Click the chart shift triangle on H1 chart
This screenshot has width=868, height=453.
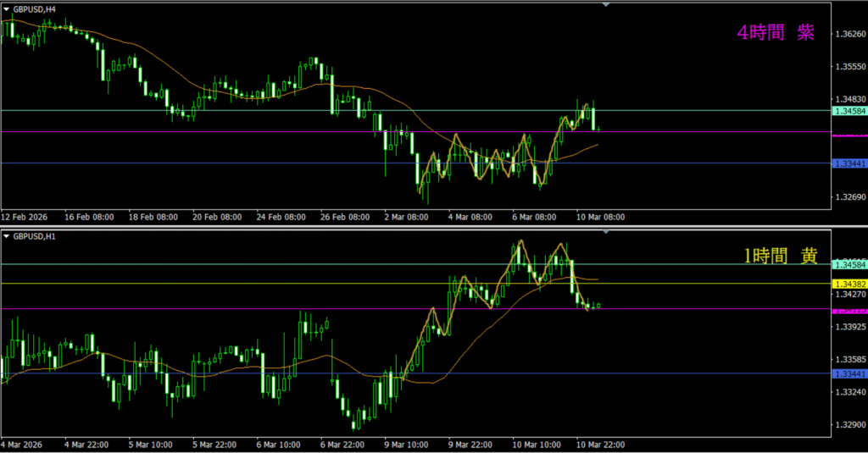coord(605,232)
